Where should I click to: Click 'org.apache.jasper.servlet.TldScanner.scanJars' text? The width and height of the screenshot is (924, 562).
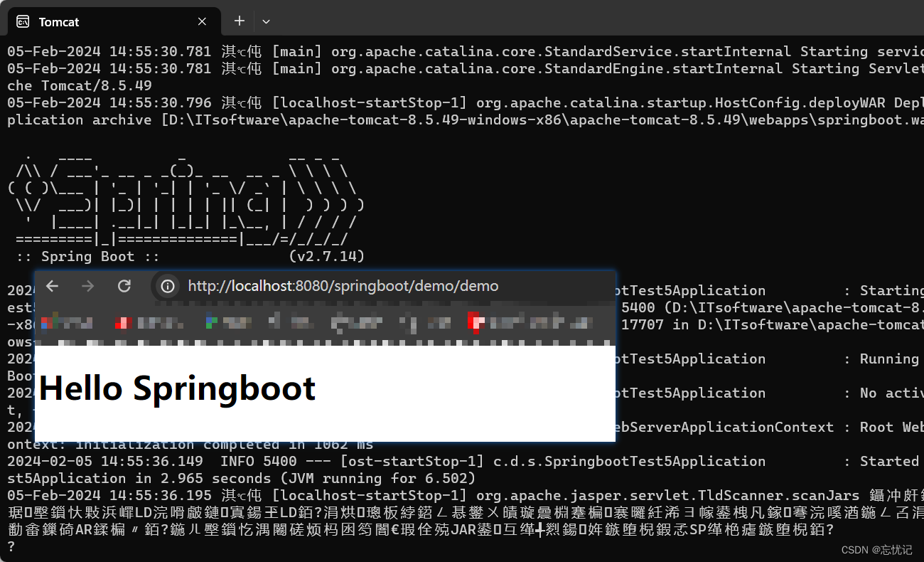coord(667,495)
